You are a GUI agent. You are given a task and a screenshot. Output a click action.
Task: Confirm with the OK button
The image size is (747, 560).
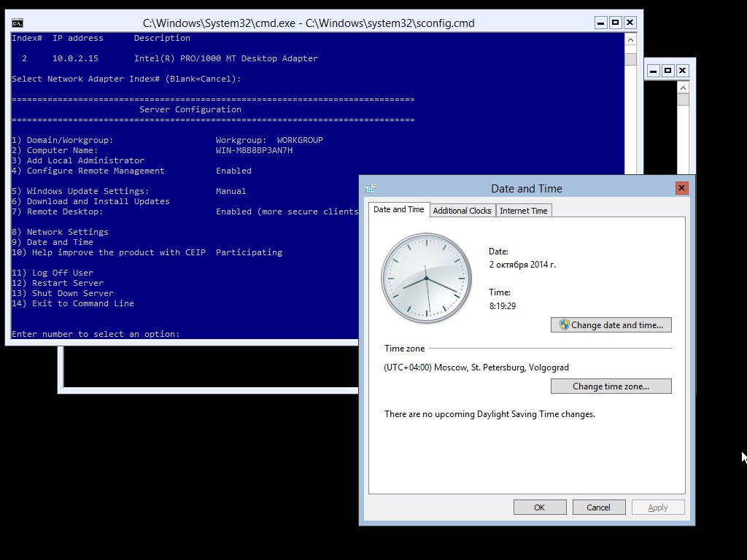coord(540,507)
